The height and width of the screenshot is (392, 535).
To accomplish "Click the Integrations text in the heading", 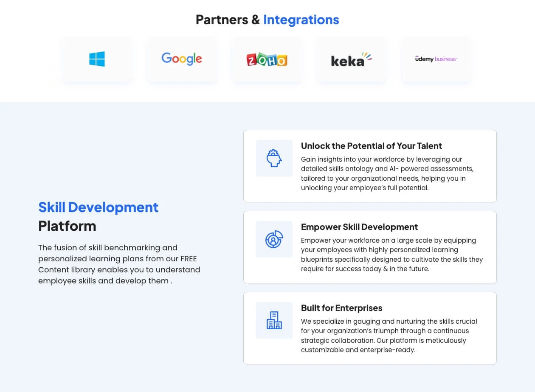I will coord(301,20).
